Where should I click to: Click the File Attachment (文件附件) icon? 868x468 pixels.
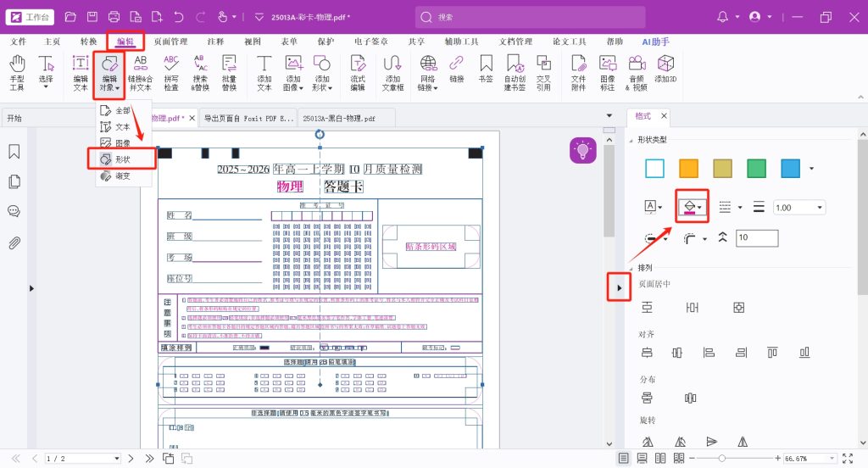[579, 72]
